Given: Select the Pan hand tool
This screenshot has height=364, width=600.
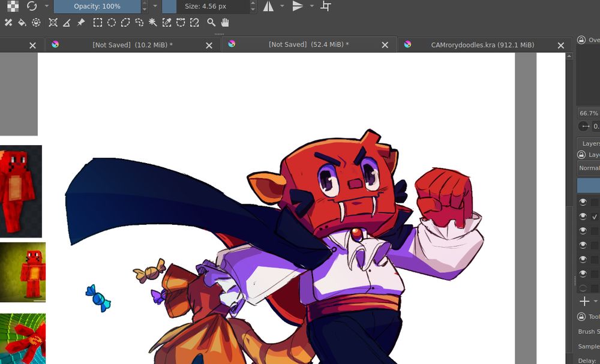Looking at the screenshot, I should [225, 23].
